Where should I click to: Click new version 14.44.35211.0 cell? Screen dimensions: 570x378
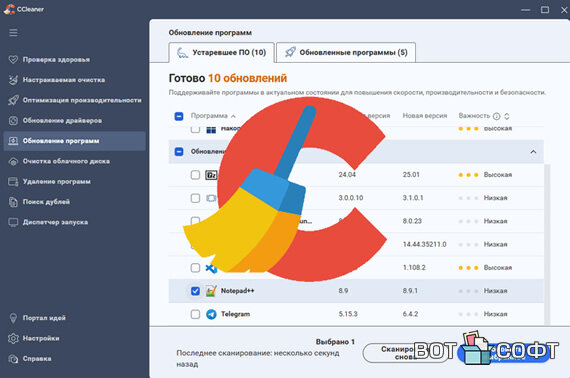425,244
